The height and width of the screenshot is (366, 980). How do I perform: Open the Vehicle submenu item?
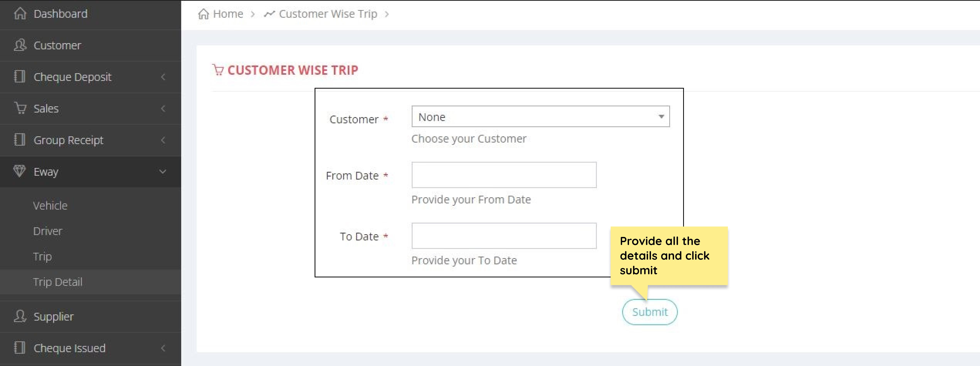click(50, 206)
